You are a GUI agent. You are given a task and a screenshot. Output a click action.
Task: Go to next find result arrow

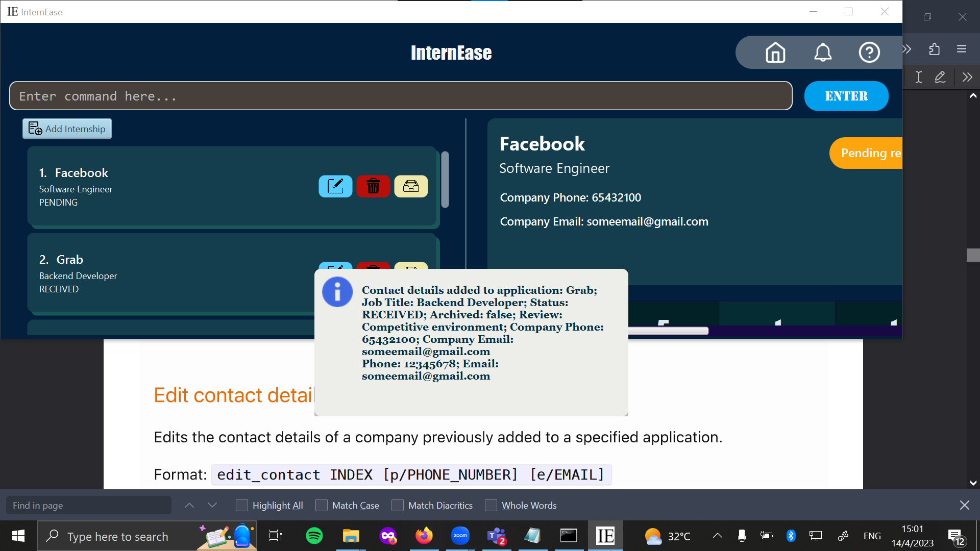pyautogui.click(x=212, y=505)
